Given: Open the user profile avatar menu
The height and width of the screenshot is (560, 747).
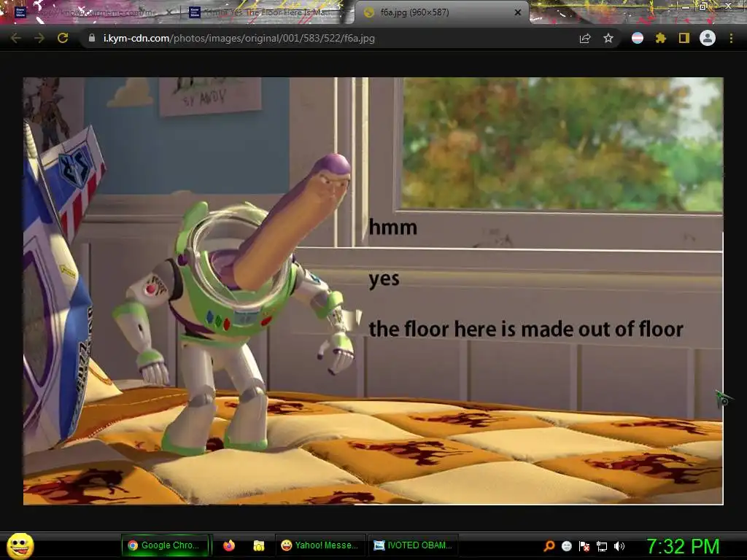Looking at the screenshot, I should tap(708, 38).
